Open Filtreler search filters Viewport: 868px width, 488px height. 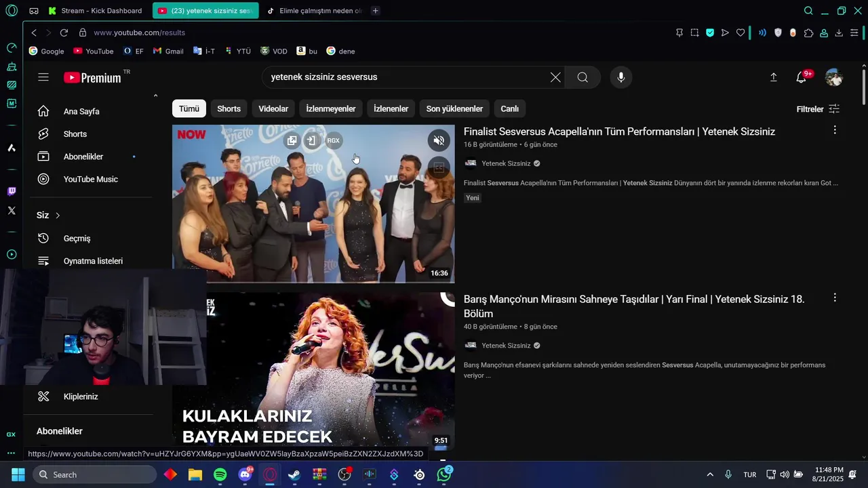[818, 109]
